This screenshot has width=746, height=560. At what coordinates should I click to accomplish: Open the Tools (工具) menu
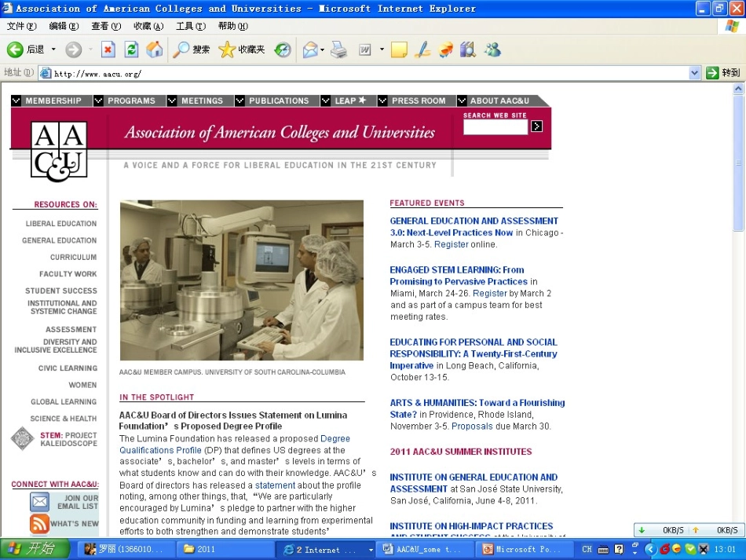pyautogui.click(x=191, y=26)
